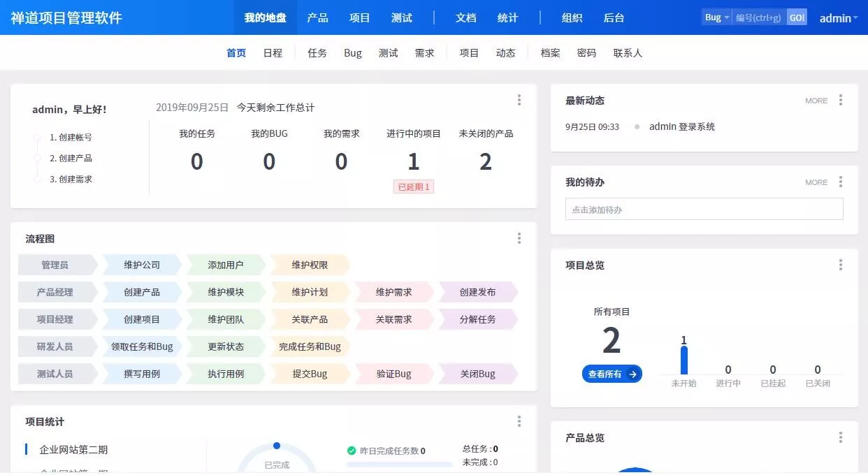This screenshot has height=475, width=868.
Task: Expand the Bug search type dropdown
Action: tap(717, 17)
